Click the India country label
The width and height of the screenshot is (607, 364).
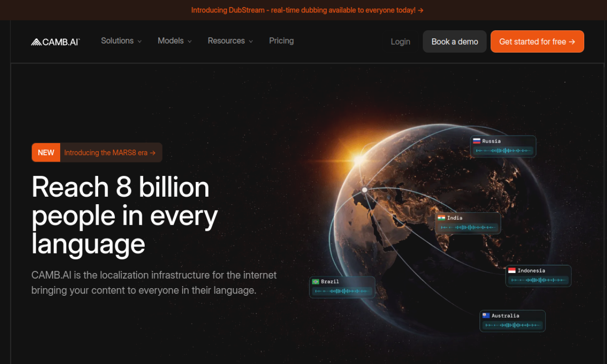455,218
